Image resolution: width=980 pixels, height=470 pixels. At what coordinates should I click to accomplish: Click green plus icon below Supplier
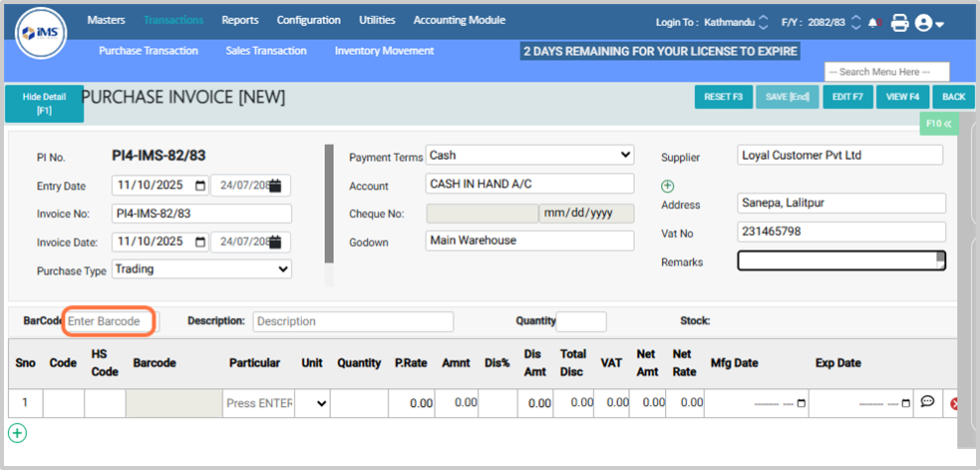[x=668, y=186]
